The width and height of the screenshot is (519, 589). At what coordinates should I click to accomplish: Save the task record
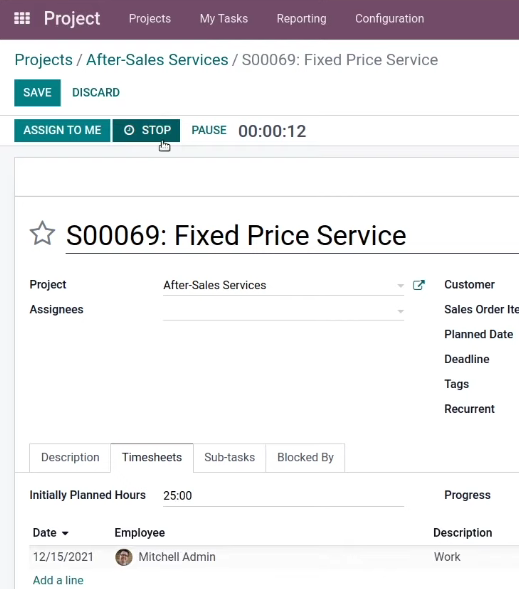tap(38, 92)
